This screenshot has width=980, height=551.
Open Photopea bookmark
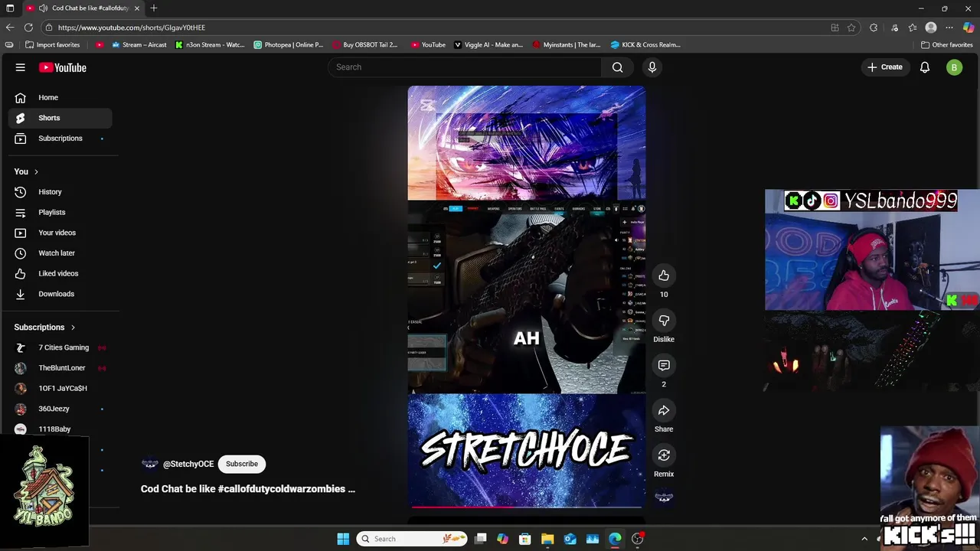tap(289, 44)
